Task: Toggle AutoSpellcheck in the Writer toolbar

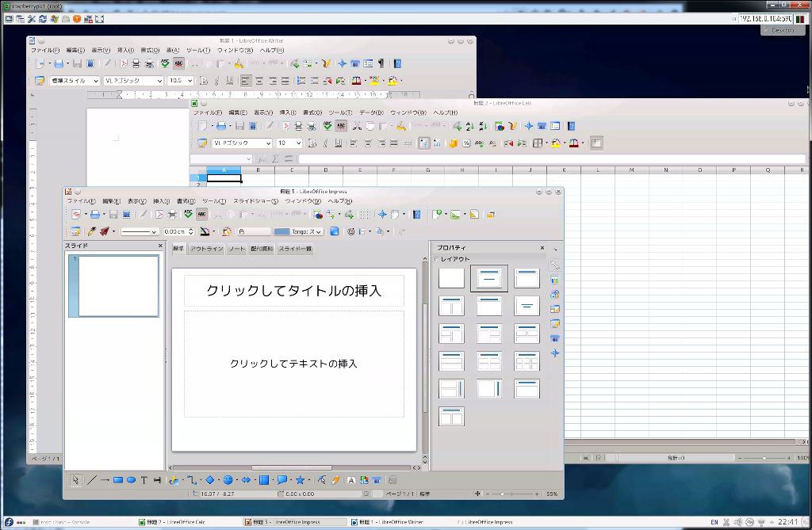Action: tap(178, 63)
